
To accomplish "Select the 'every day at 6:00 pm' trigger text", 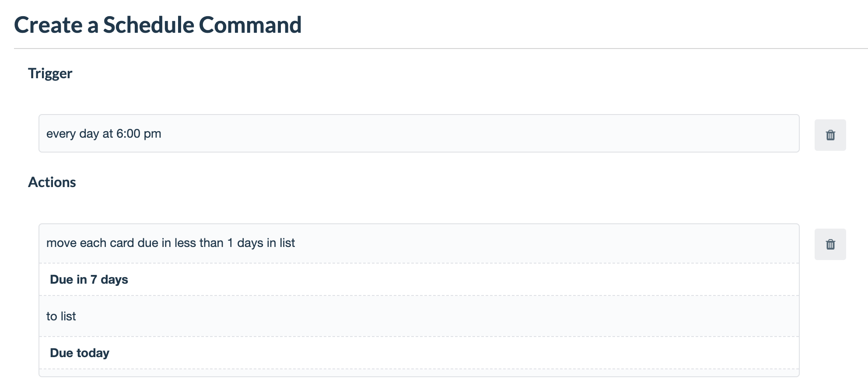I will [104, 134].
